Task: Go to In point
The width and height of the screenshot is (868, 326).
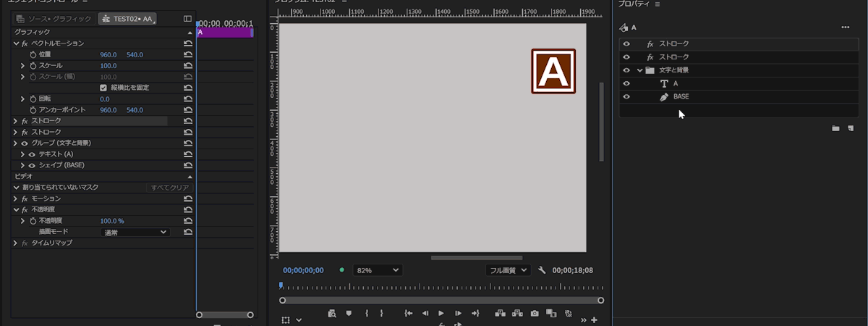Action: point(408,313)
